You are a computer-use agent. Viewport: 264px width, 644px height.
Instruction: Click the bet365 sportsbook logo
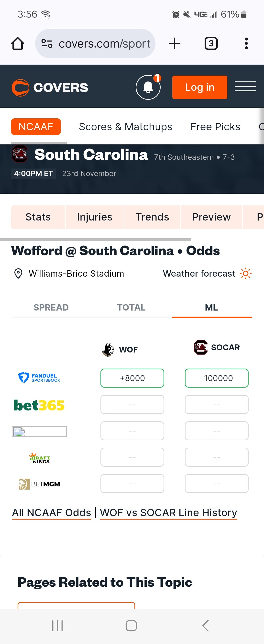tap(39, 404)
